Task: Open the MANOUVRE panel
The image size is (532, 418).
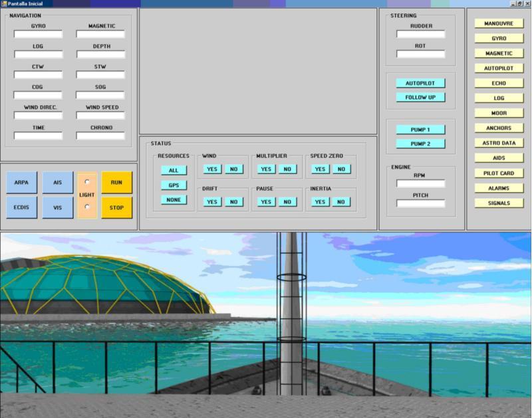Action: pos(499,23)
